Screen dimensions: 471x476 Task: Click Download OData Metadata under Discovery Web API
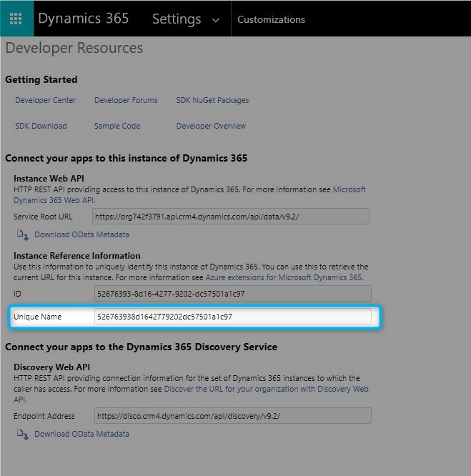[81, 434]
